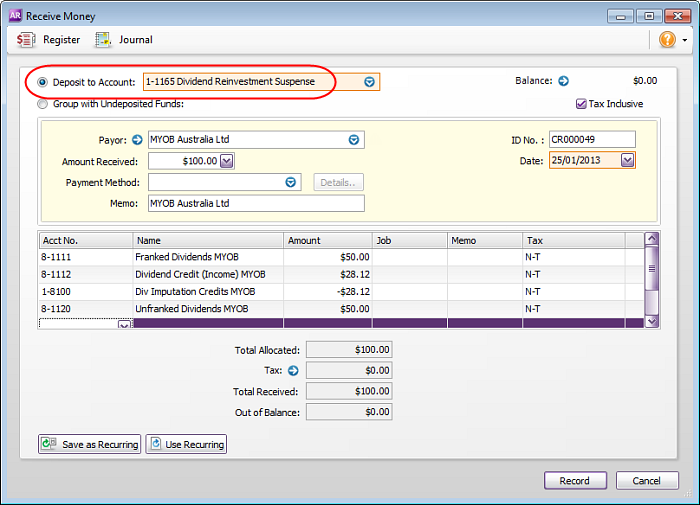Open the Acct No. dropdown in empty row
Viewport: 700px width, 505px height.
124,324
